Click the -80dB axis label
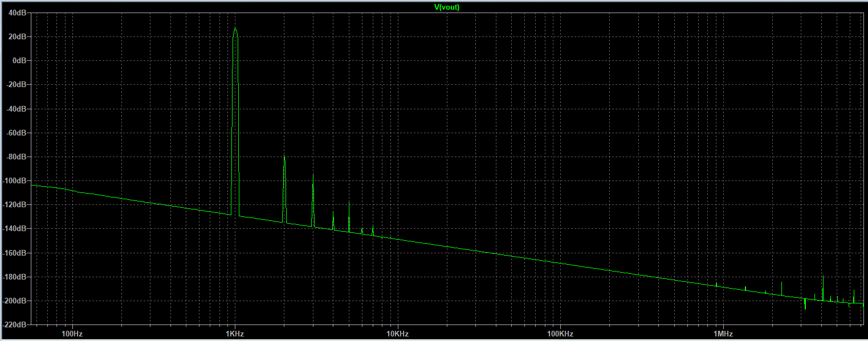868x341 pixels. coord(17,157)
